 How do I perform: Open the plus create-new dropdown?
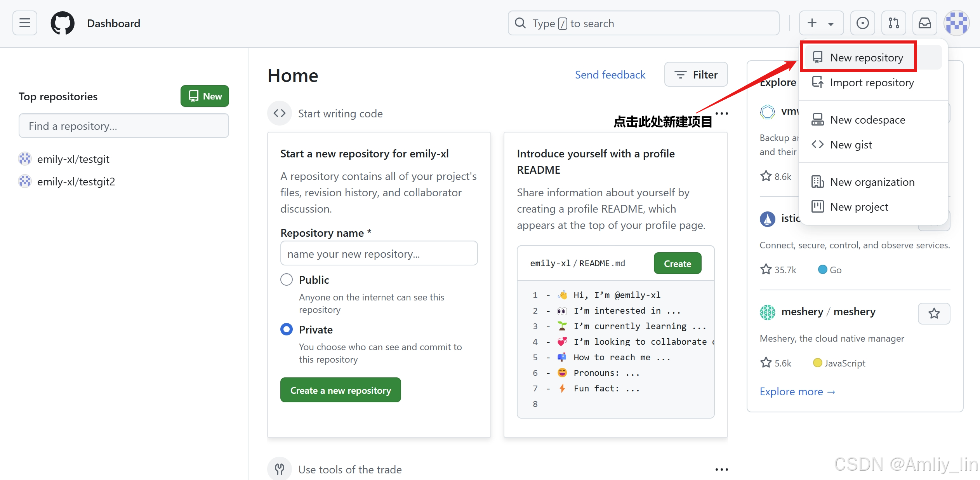point(821,23)
